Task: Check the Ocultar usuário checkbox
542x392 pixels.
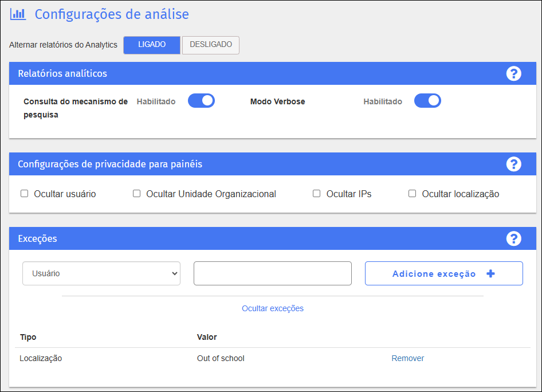Action: pyautogui.click(x=24, y=194)
